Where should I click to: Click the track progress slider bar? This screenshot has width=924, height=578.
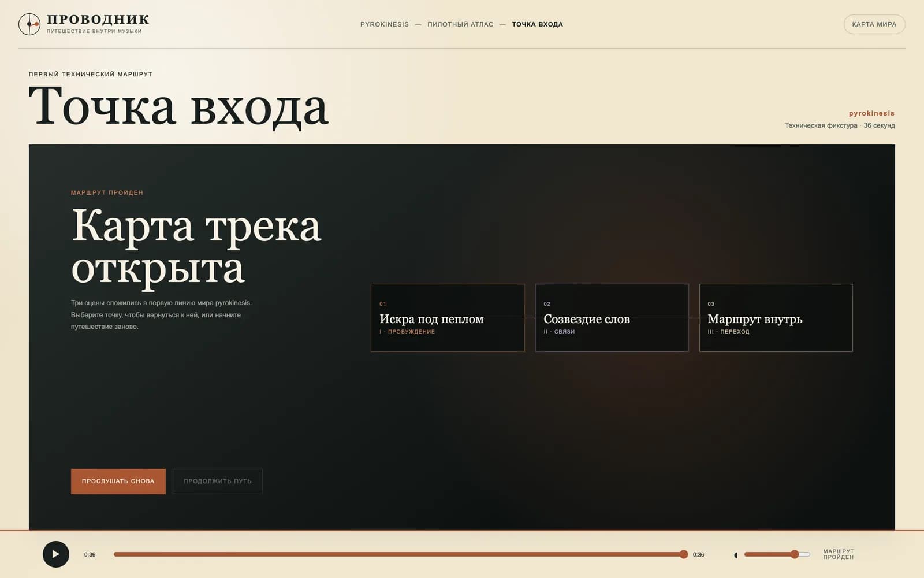pos(401,554)
